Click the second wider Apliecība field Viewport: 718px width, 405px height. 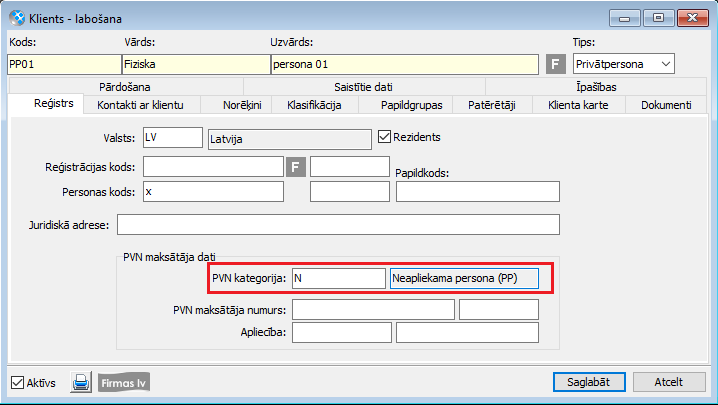tap(467, 333)
